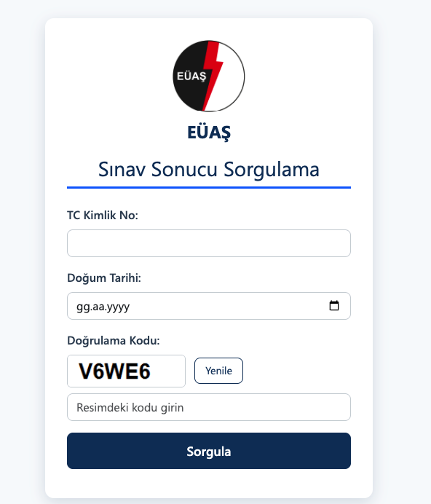This screenshot has height=504, width=431.
Task: Click the red lightning bolt in logo
Action: 213,76
